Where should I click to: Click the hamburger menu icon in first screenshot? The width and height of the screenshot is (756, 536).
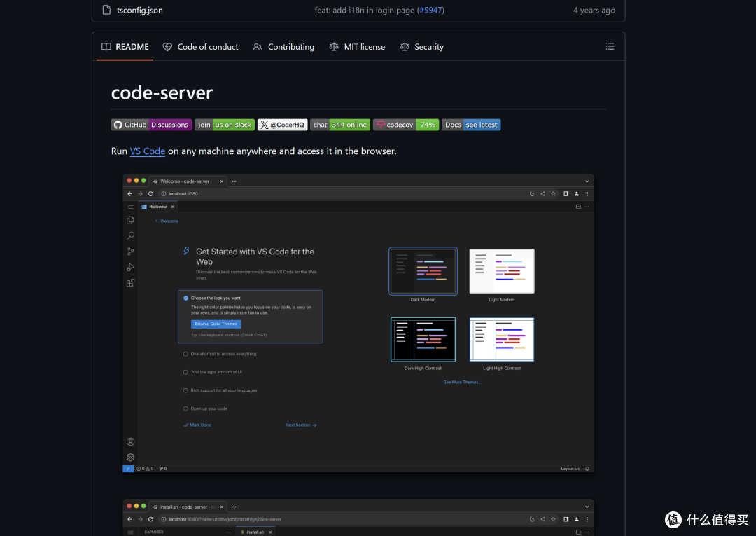[x=131, y=207]
